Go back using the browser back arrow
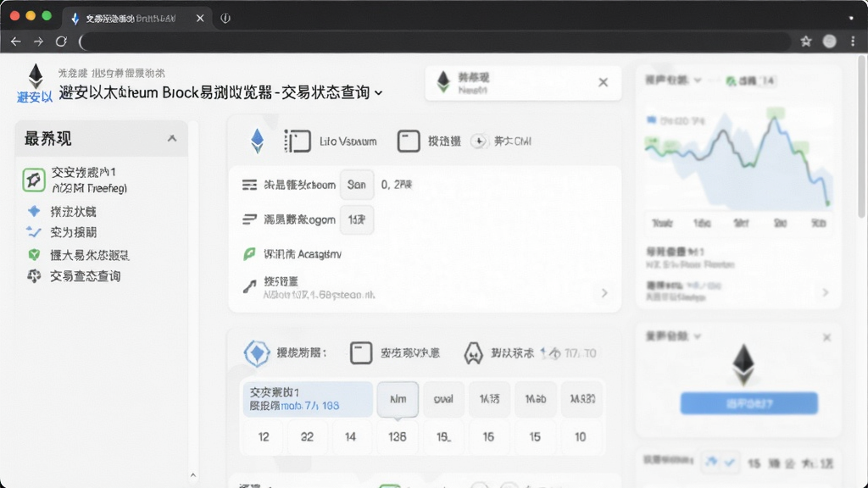 pos(15,42)
